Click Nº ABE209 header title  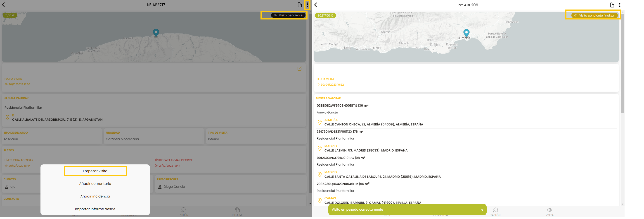point(468,5)
